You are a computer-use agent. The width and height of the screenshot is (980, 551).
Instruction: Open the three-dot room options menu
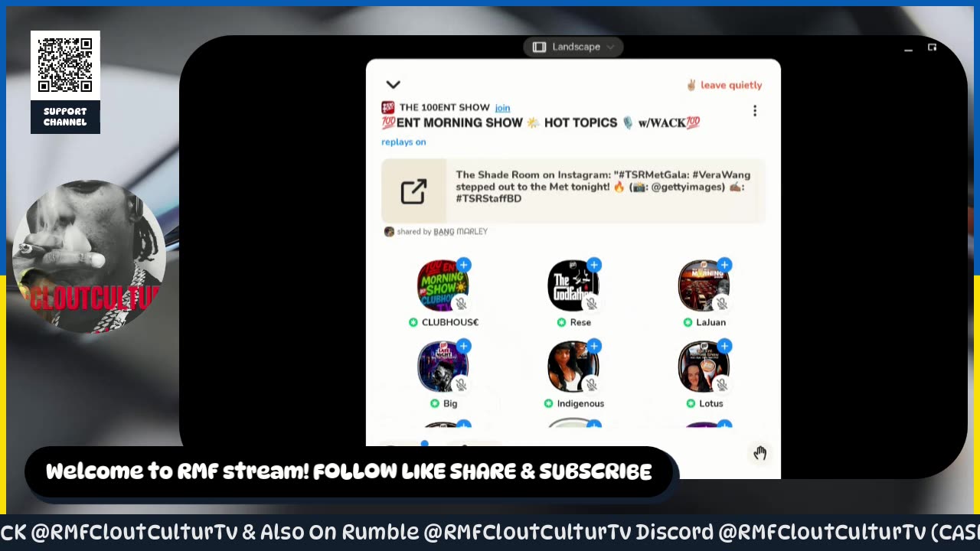[755, 111]
